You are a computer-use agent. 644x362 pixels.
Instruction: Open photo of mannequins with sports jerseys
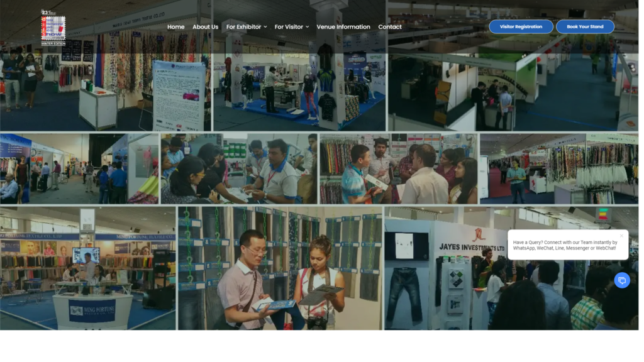[299, 65]
